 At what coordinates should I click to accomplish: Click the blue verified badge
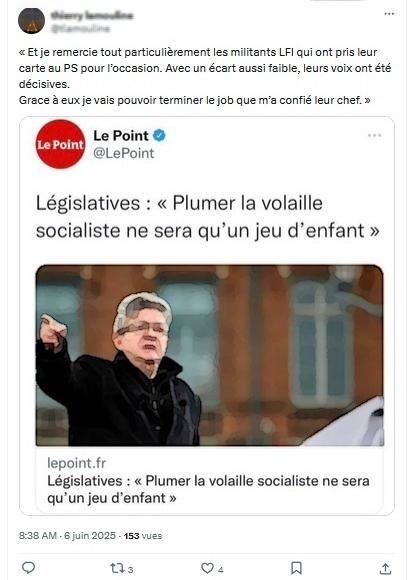(x=159, y=136)
